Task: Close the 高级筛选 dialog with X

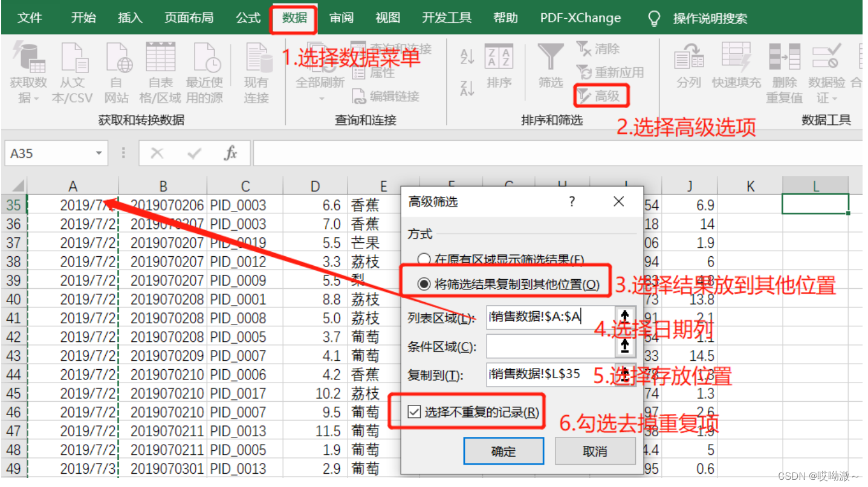Action: point(619,202)
